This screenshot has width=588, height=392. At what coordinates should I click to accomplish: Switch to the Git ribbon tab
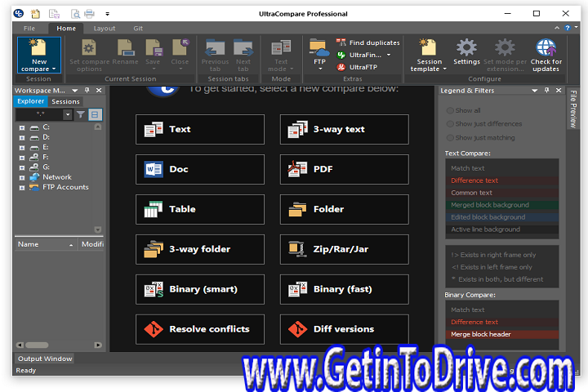(x=138, y=28)
